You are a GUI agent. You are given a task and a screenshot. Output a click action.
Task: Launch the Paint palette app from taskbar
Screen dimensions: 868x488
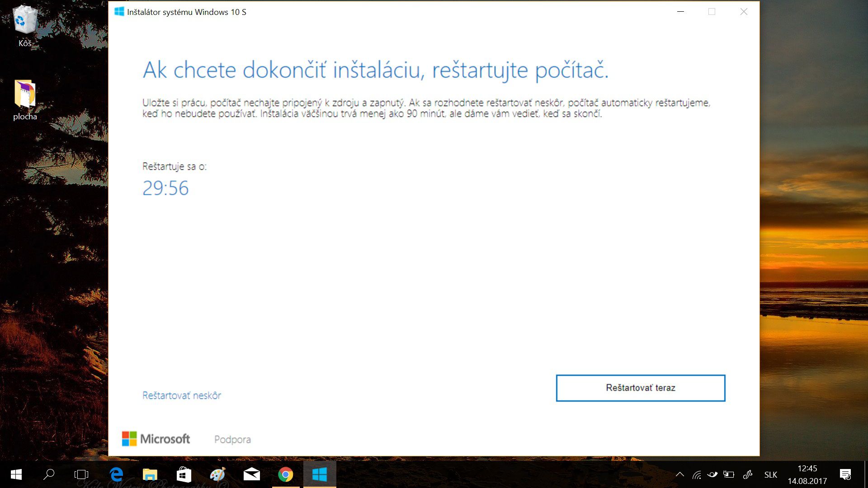217,474
